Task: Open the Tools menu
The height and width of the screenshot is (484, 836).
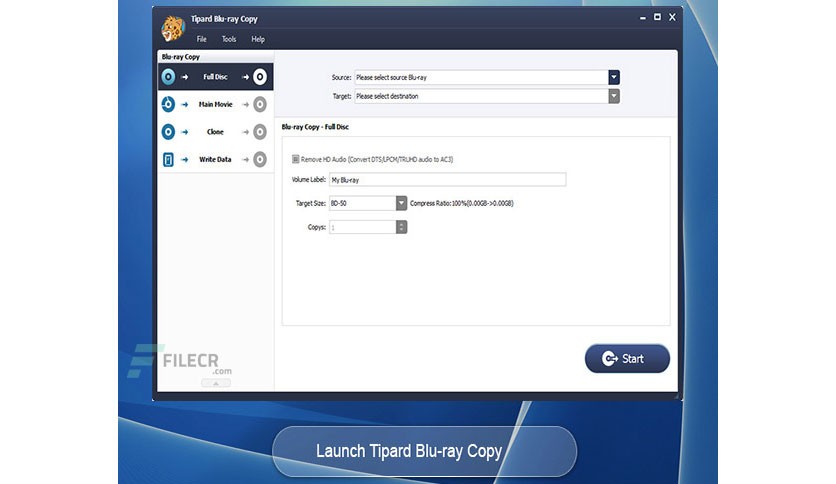Action: coord(229,39)
